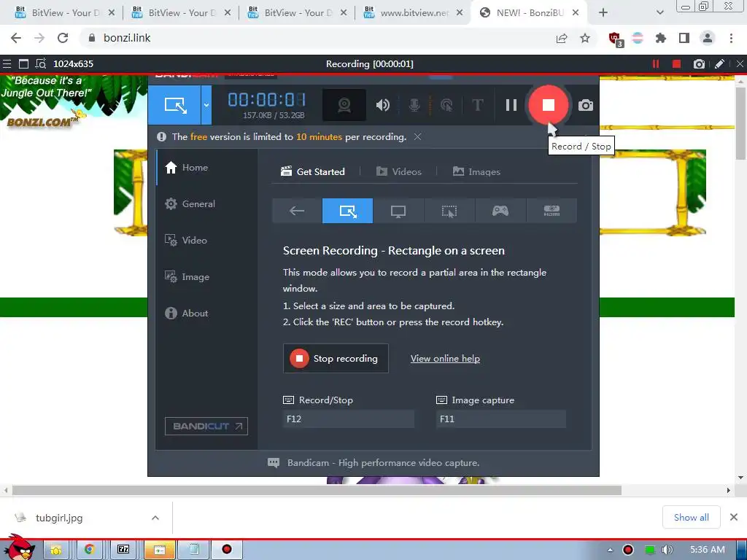Switch to the Videos tab
This screenshot has height=560, width=747.
tap(399, 171)
